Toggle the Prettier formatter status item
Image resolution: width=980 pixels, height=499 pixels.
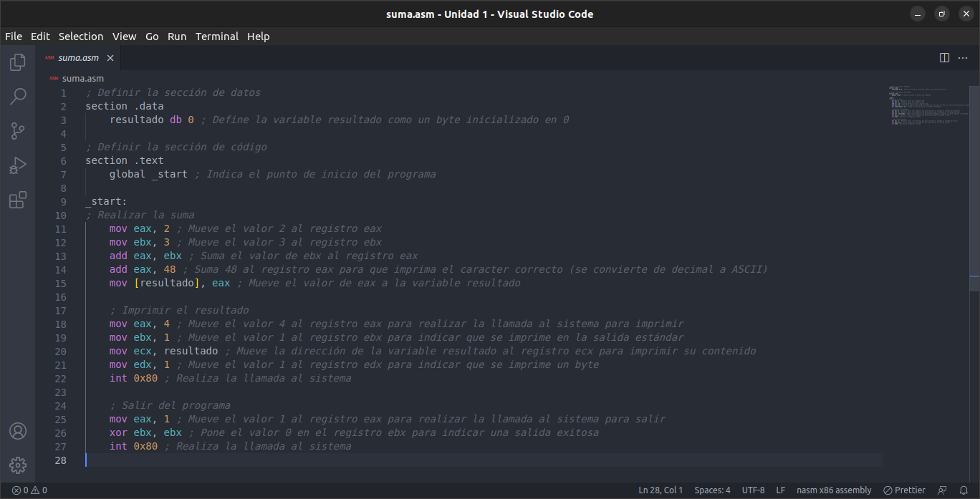pos(904,490)
